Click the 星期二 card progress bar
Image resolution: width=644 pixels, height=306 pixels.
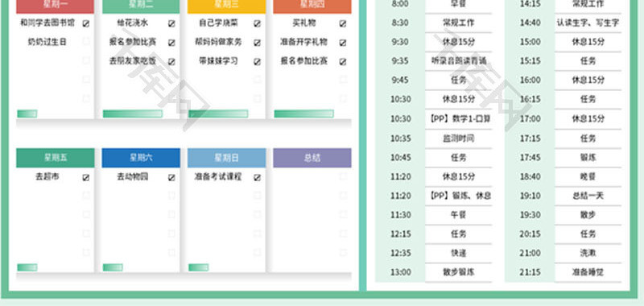tap(133, 114)
